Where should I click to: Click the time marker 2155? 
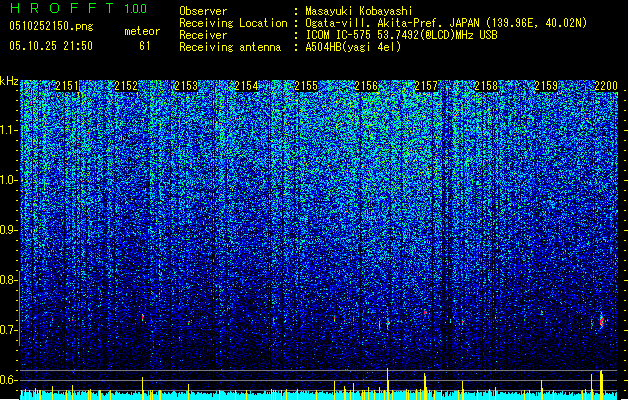[306, 86]
